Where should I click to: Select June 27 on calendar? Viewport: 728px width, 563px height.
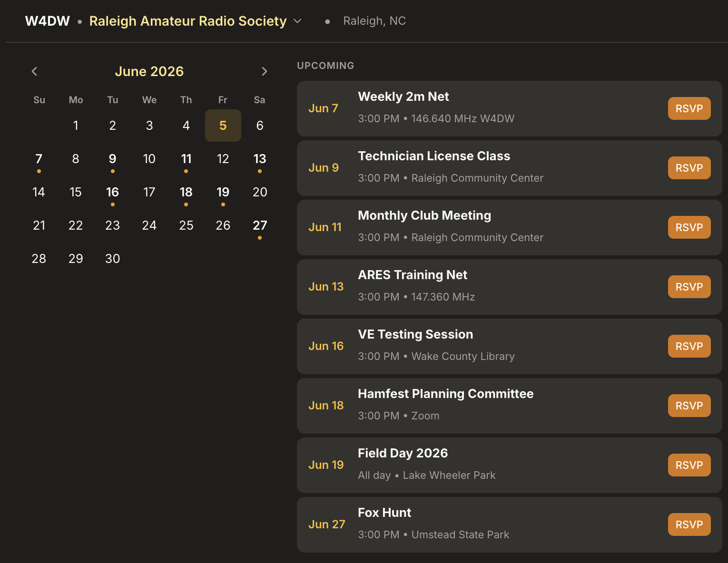tap(260, 225)
